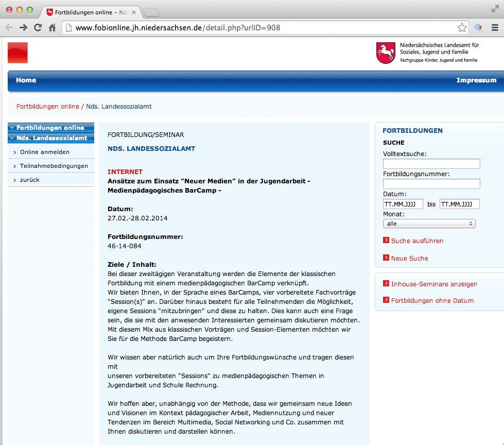Screen dimensions: 504x445
Task: Open the Online anmelden link
Action: 44,152
